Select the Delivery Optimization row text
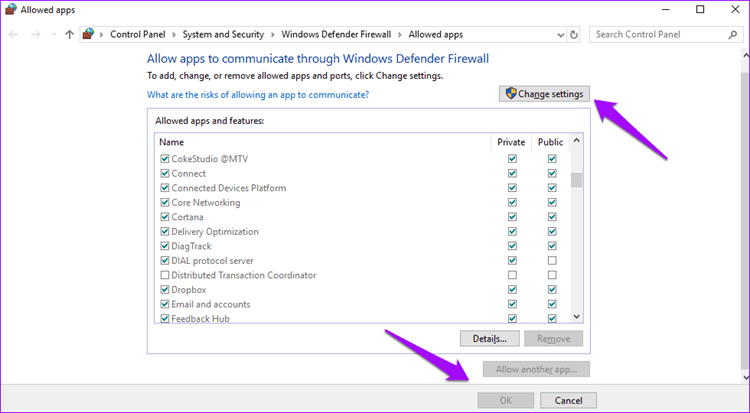Screen dimensions: 750x413 pos(215,232)
